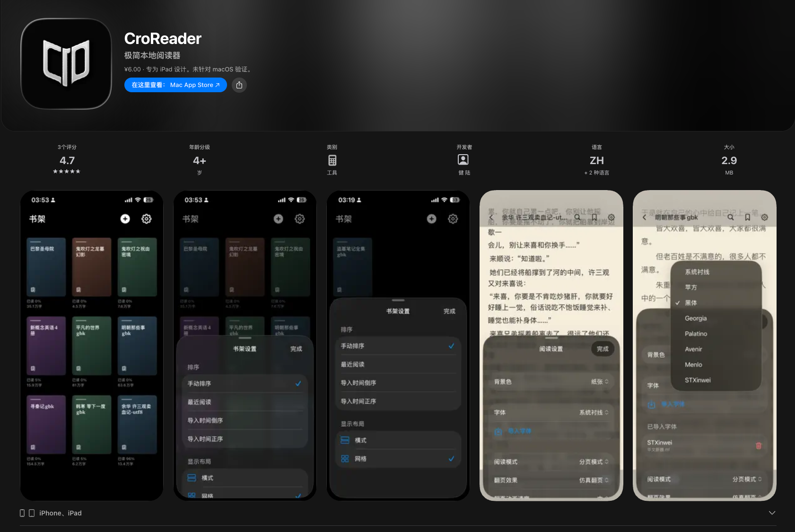Select 手动排序 in the second screenshot
This screenshot has width=795, height=532.
pos(245,384)
